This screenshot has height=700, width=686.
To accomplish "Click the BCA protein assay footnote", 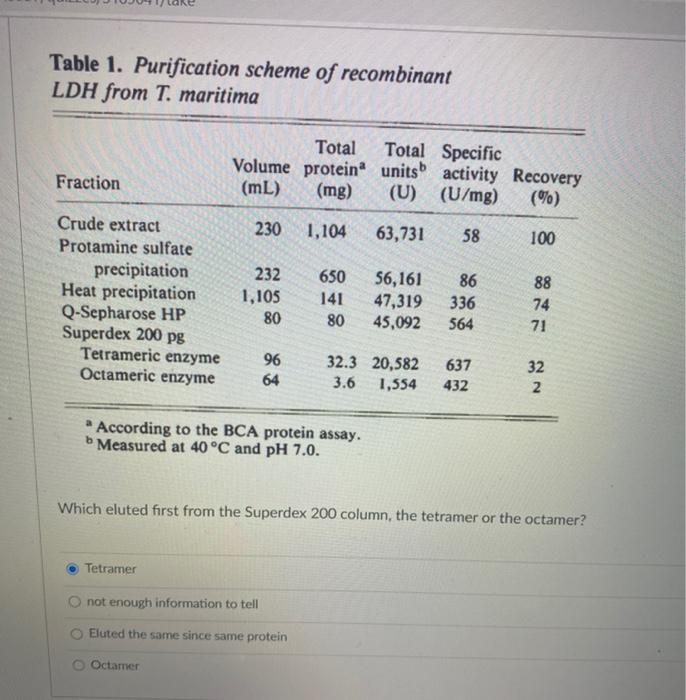I will (223, 431).
